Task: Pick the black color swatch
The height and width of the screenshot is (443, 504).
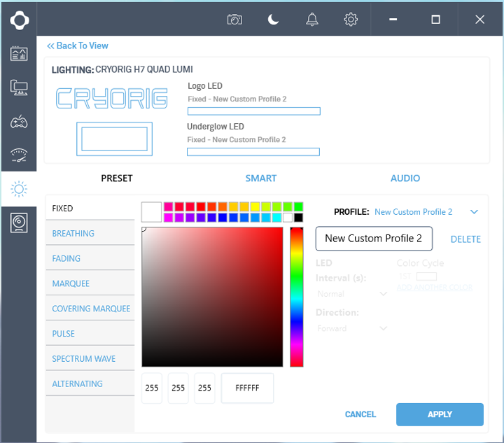Action: click(298, 218)
